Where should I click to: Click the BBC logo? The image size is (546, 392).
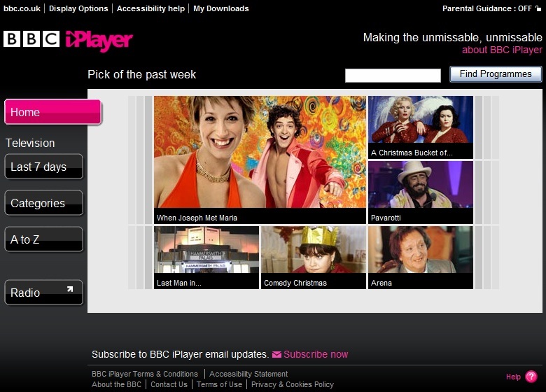31,38
